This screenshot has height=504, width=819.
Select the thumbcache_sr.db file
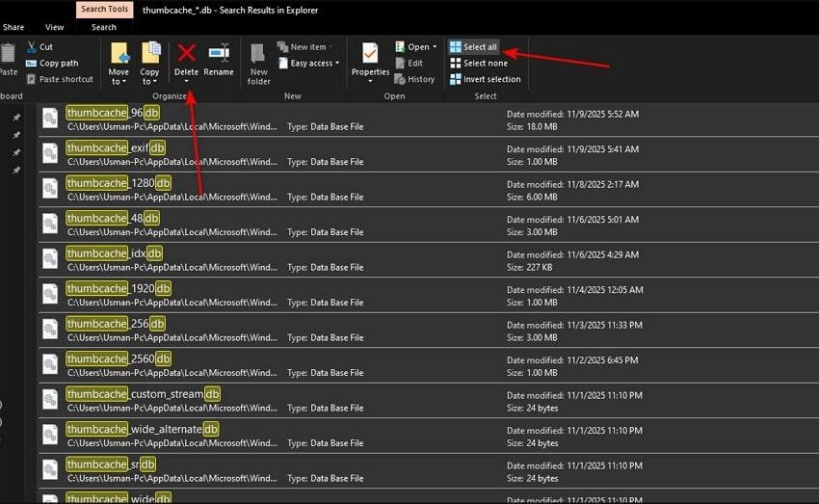429,470
